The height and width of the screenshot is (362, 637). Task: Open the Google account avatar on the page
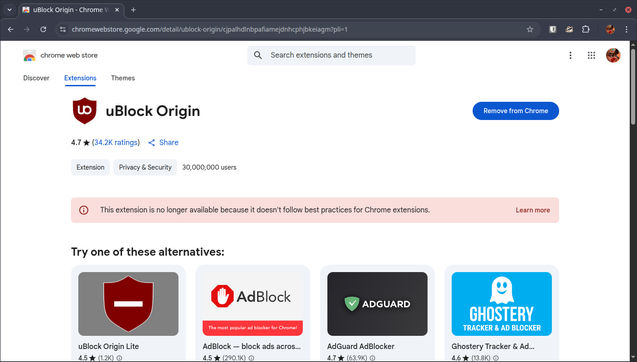613,55
